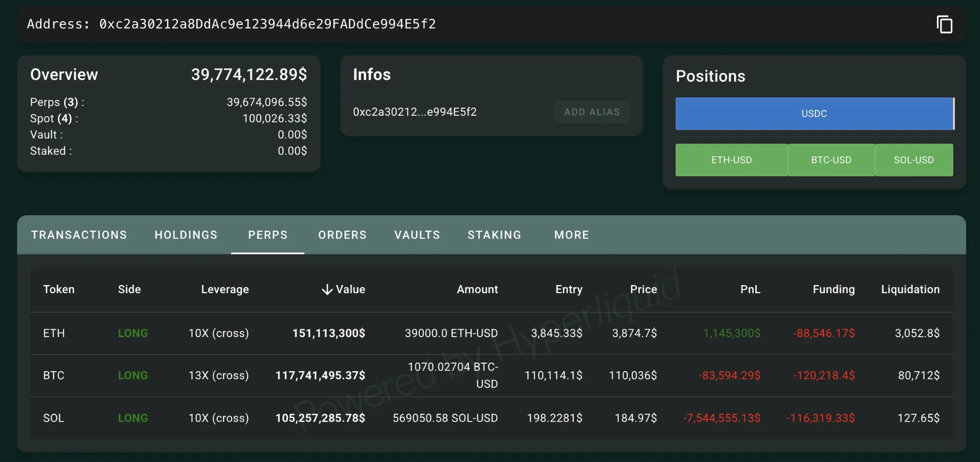Select the SOL-USD position block
Image resolution: width=980 pixels, height=462 pixels.
point(913,160)
